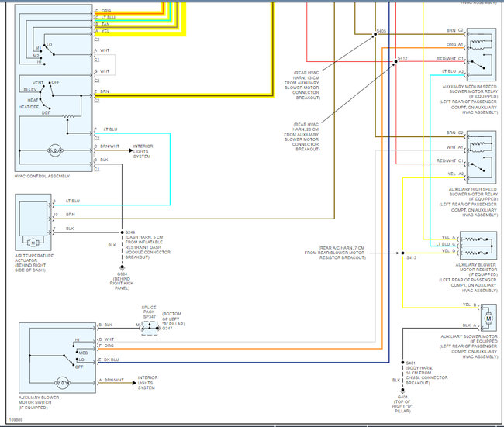This screenshot has height=427, width=504.
Task: Click the TAN wire label at terminal B
Action: point(105,24)
